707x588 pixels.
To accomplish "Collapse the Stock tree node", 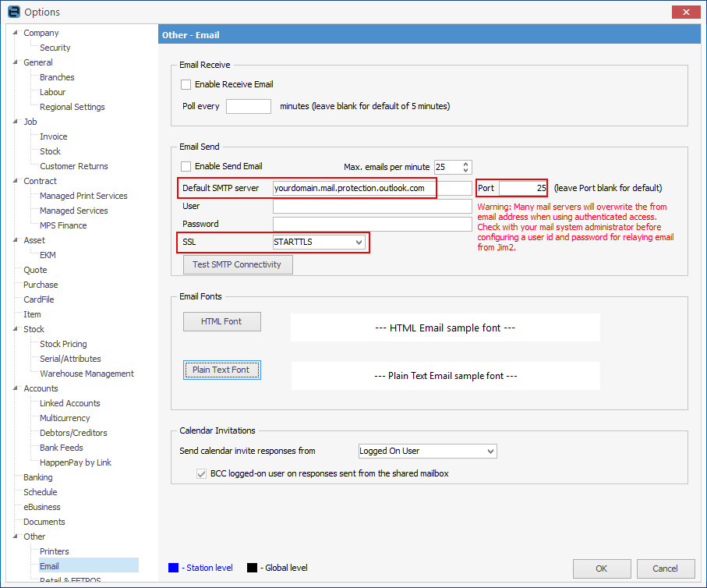I will pyautogui.click(x=16, y=329).
